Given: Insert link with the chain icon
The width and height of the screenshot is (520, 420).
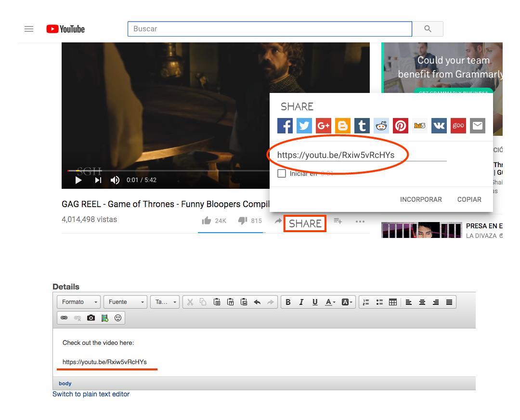Looking at the screenshot, I should pos(64,318).
